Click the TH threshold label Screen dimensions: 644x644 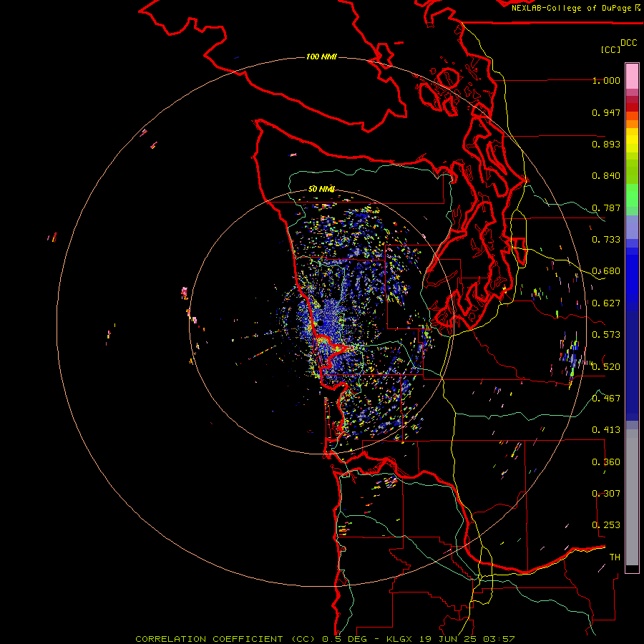click(x=615, y=557)
